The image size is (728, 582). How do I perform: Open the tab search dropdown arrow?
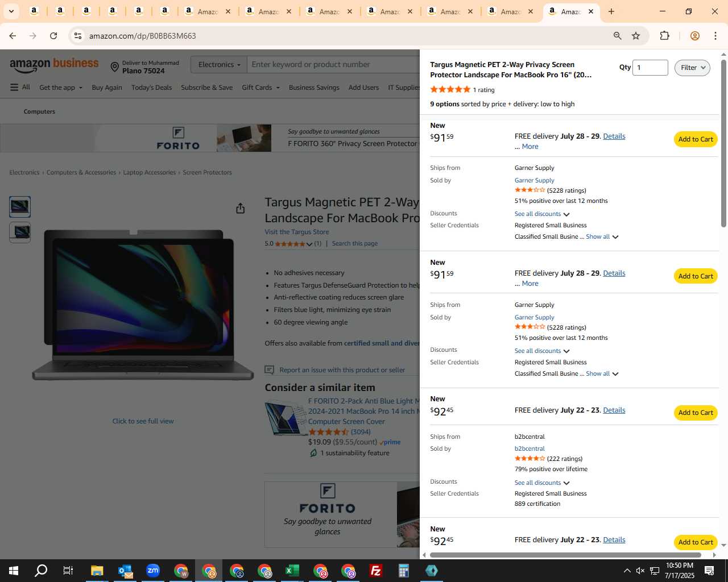(11, 11)
